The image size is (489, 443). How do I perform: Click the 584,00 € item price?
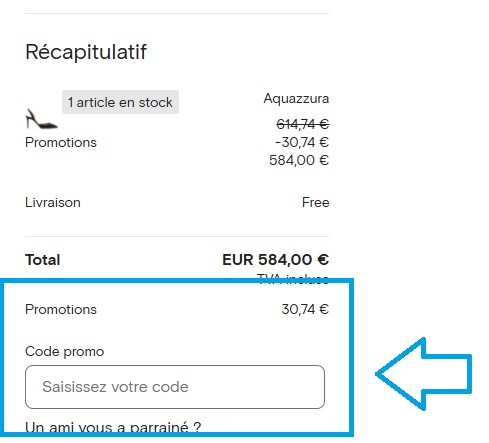click(x=299, y=160)
